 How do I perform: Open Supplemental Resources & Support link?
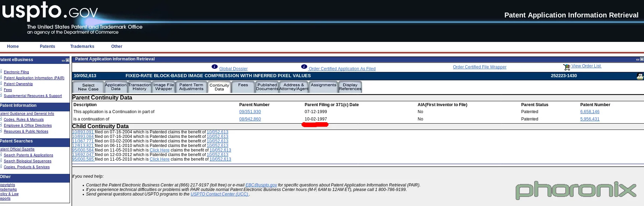pyautogui.click(x=33, y=96)
